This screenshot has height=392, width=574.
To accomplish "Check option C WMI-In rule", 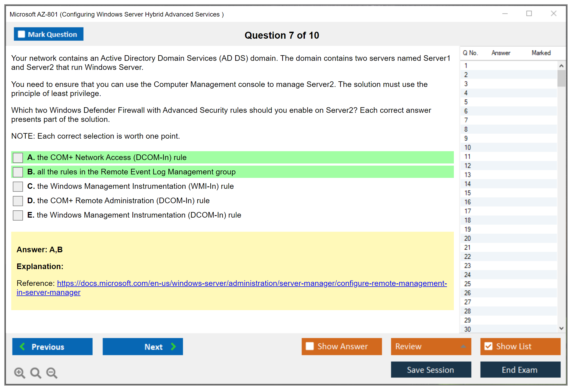I will coord(18,186).
